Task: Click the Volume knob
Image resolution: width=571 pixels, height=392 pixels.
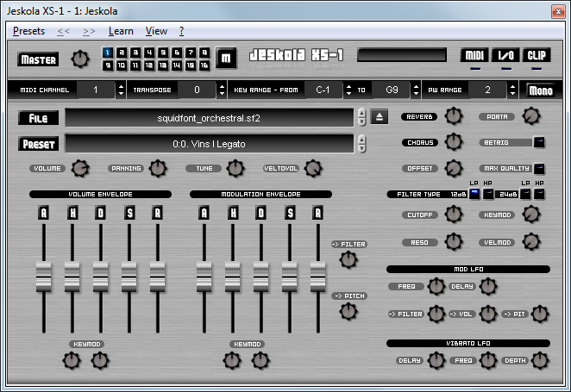Action: pos(80,168)
